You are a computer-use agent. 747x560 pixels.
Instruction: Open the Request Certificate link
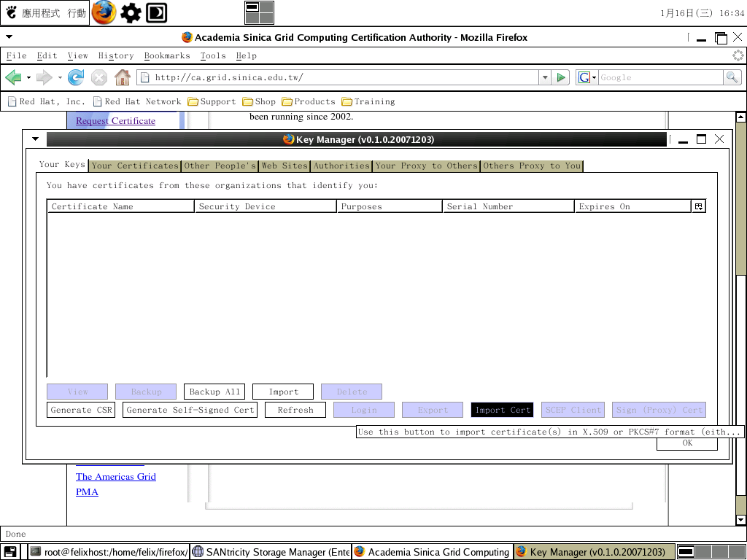116,121
